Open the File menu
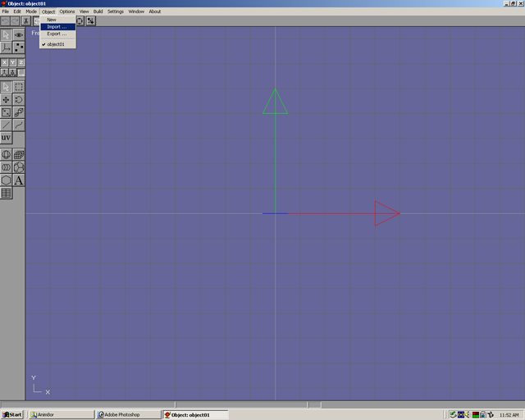 click(x=6, y=11)
